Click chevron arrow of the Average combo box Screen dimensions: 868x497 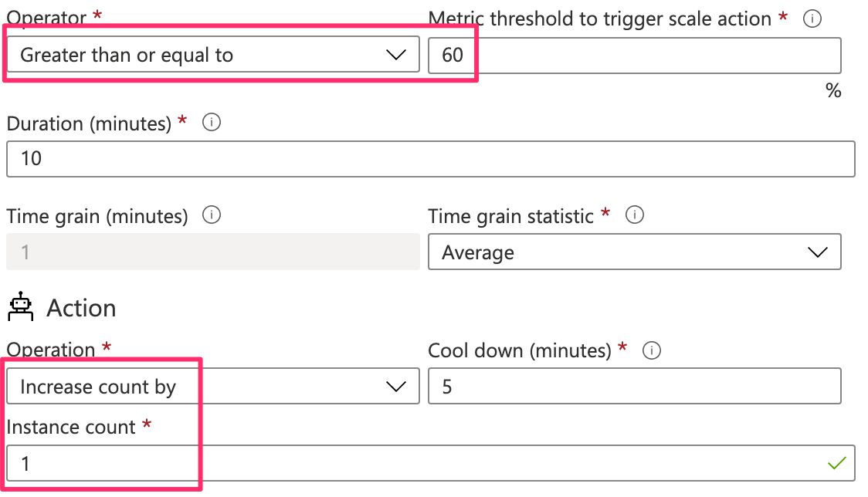[818, 252]
